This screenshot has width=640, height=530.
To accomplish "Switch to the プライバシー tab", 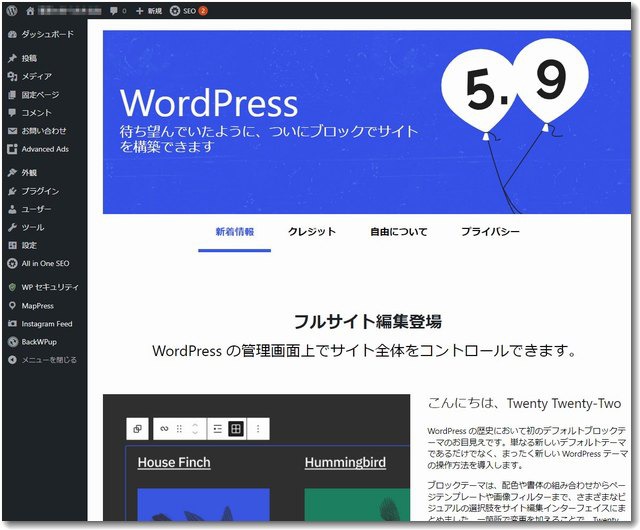I will click(490, 232).
